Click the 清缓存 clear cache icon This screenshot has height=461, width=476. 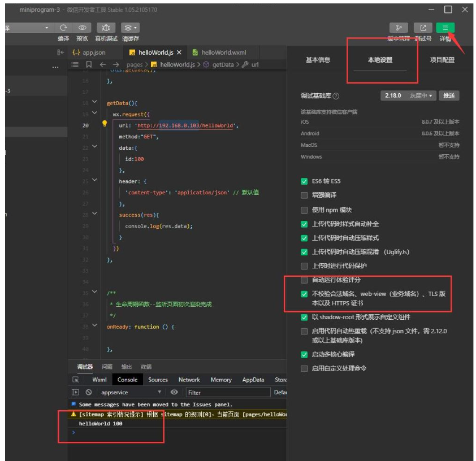(128, 27)
